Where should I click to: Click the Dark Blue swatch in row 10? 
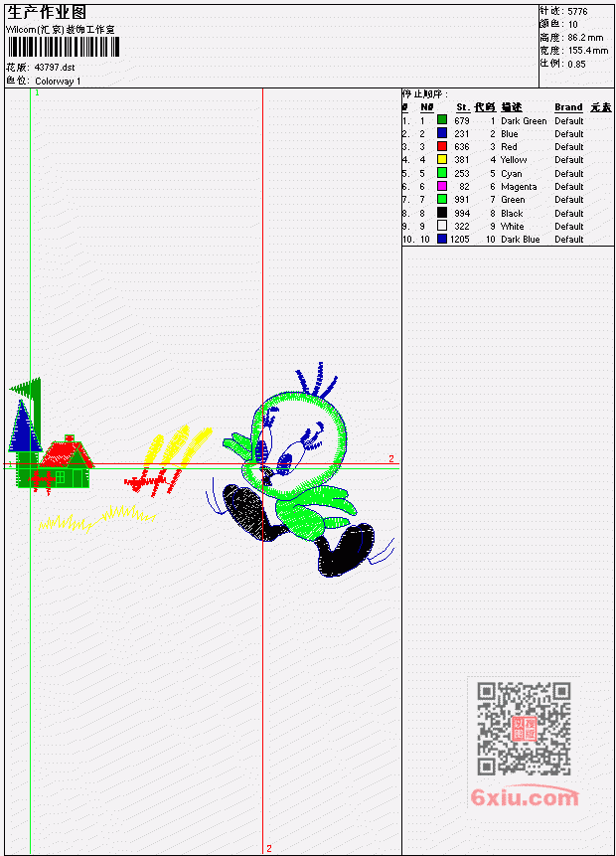[x=442, y=240]
